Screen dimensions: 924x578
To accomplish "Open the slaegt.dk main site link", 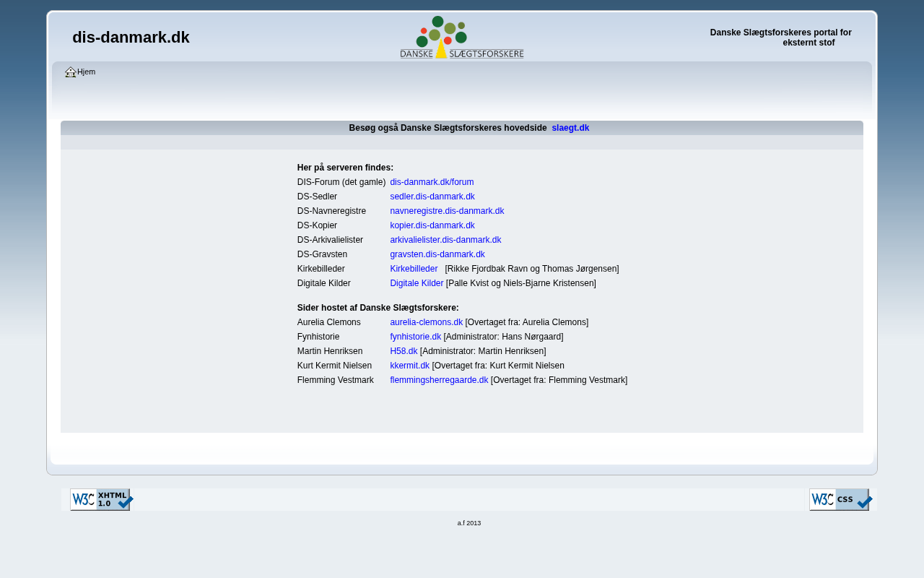I will (570, 128).
